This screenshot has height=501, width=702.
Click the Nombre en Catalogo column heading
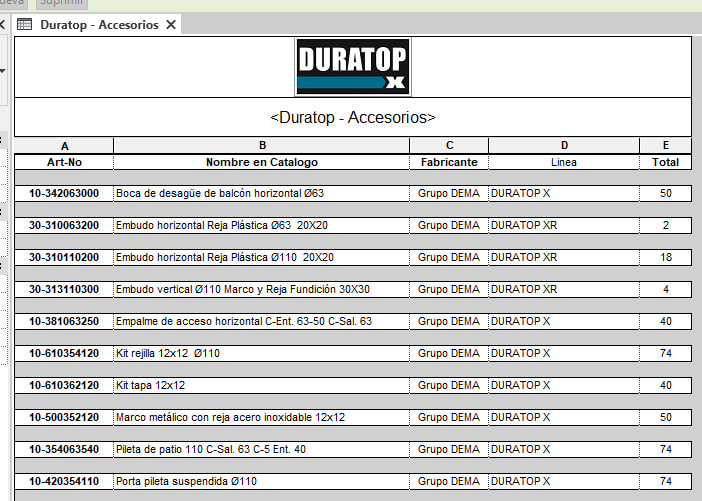click(x=261, y=162)
